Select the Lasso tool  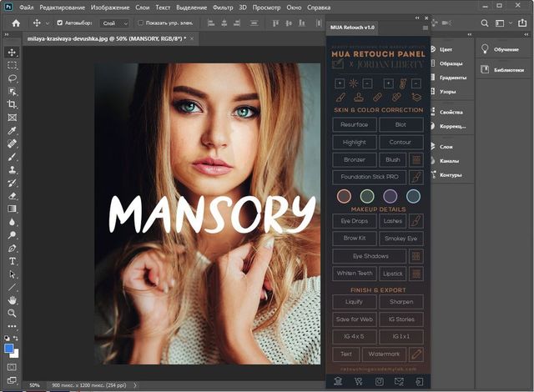coord(12,78)
